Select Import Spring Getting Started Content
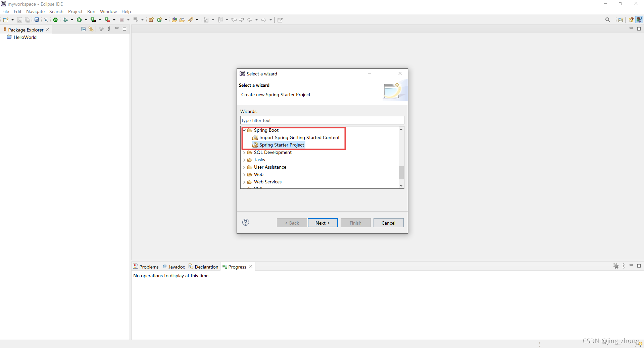644x348 pixels. [296, 137]
